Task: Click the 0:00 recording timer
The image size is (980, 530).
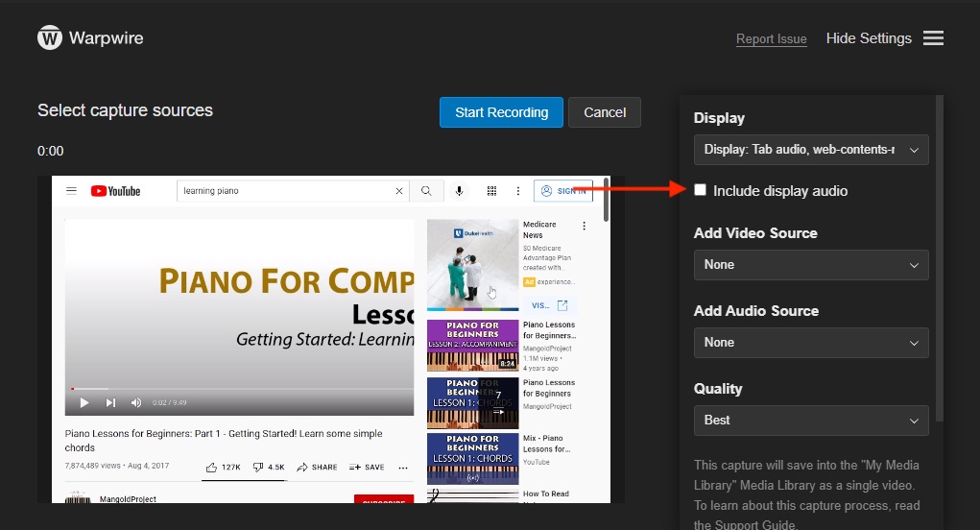Action: point(51,152)
